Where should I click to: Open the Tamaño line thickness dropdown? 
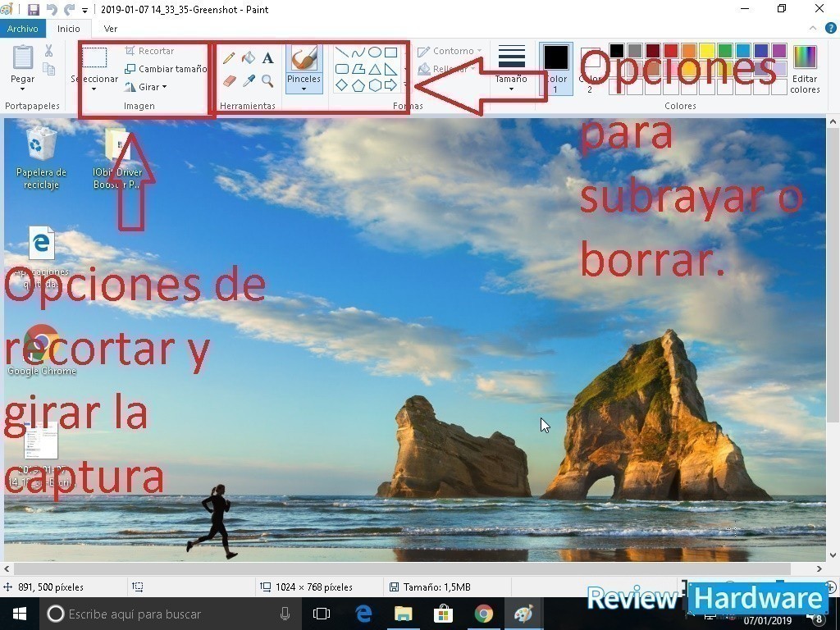click(x=511, y=68)
